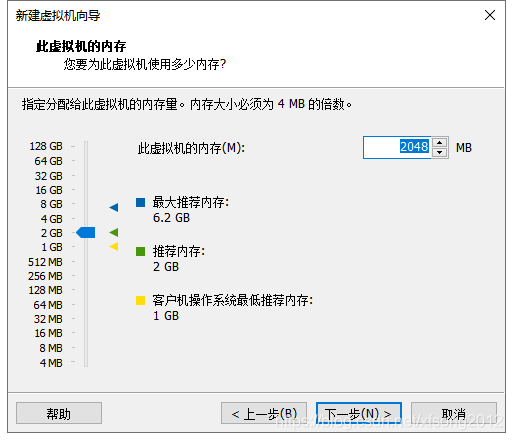The width and height of the screenshot is (513, 440).
Task: Click the 4 MB slider label
Action: pyautogui.click(x=51, y=363)
